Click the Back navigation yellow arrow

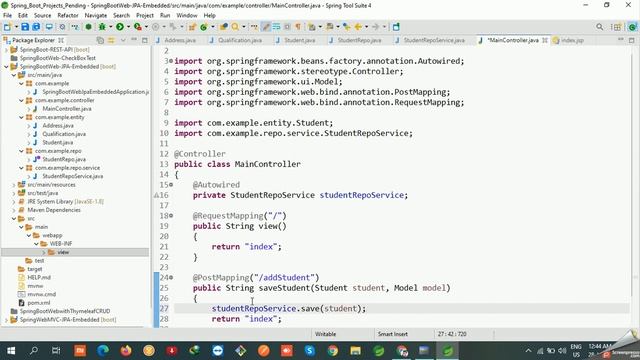358,27
